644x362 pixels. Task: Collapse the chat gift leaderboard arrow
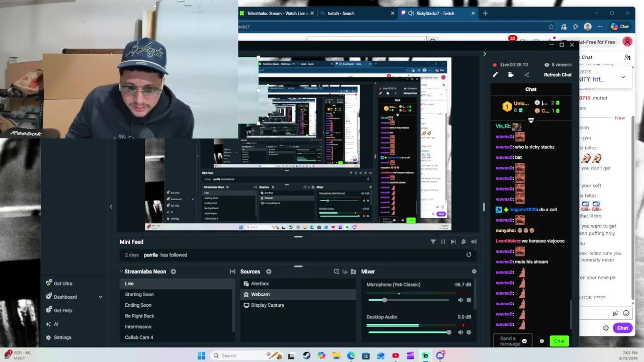point(531,121)
